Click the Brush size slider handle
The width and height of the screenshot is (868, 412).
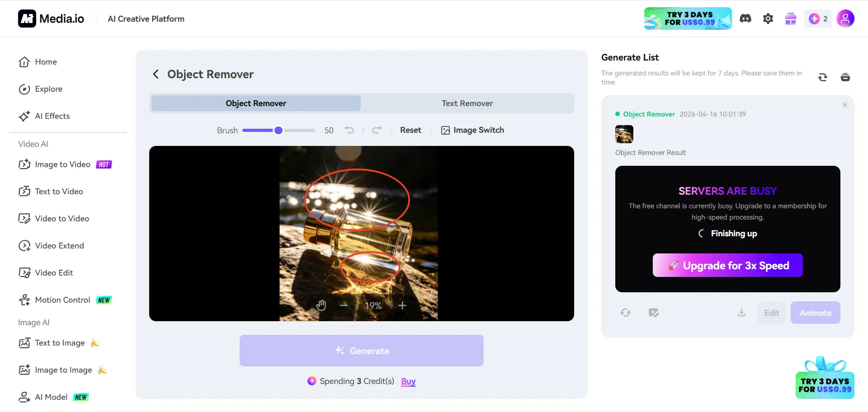coord(278,130)
